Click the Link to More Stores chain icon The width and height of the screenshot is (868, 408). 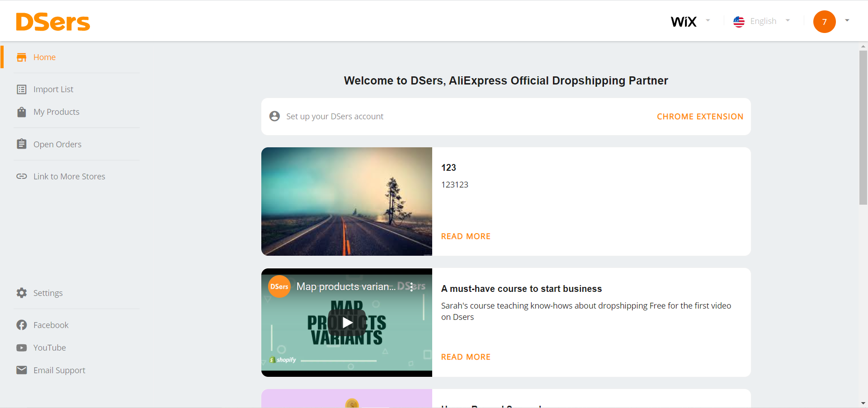(x=21, y=176)
